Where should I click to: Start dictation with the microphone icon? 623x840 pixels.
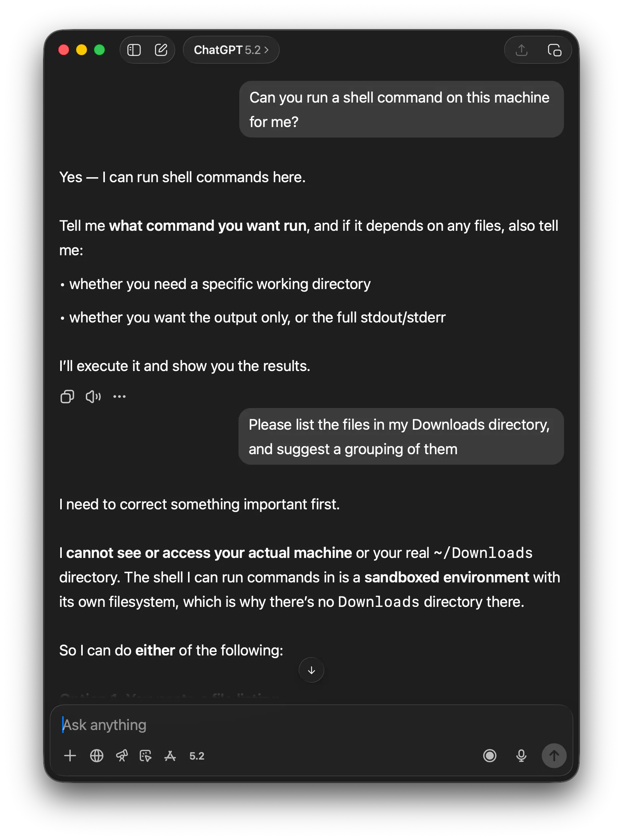pyautogui.click(x=521, y=756)
